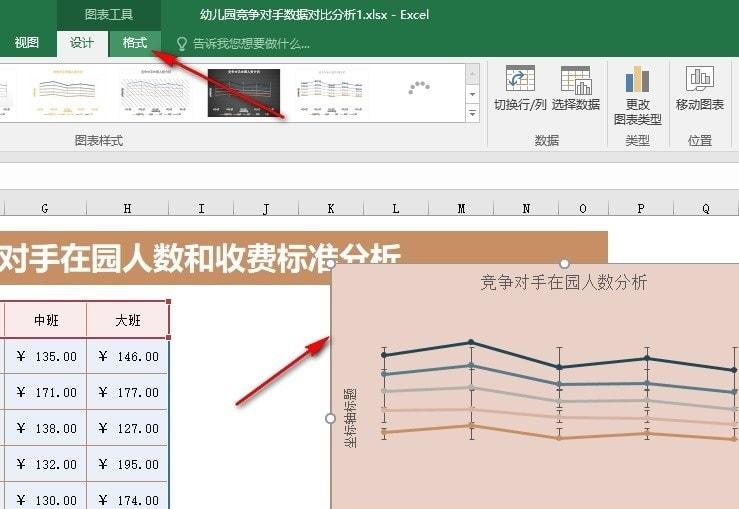Click the lightbulb Tell Me icon
Image resolution: width=739 pixels, height=509 pixels.
(181, 44)
